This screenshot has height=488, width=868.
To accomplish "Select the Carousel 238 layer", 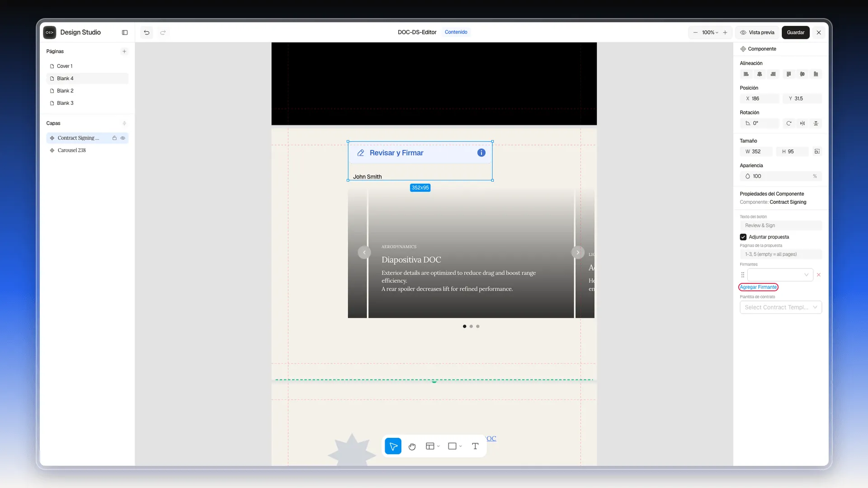I will click(x=87, y=150).
